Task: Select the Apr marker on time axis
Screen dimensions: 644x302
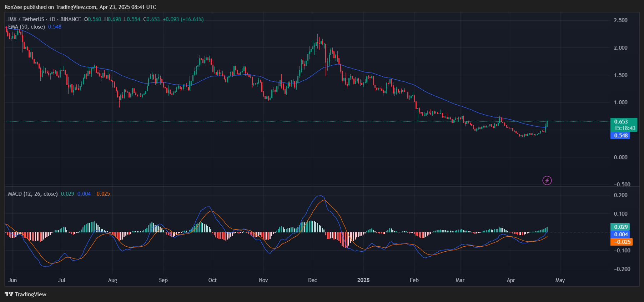Action: [x=511, y=280]
